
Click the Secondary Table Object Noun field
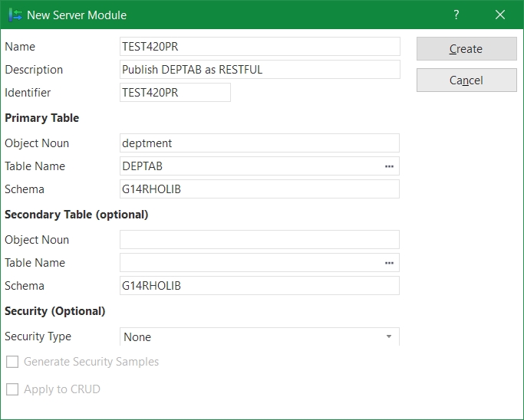(259, 240)
